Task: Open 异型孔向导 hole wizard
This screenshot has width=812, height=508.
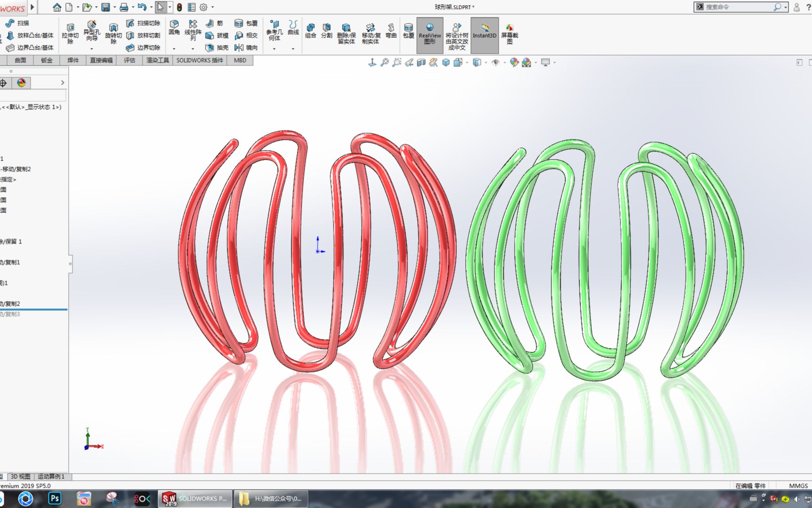Action: pyautogui.click(x=92, y=31)
